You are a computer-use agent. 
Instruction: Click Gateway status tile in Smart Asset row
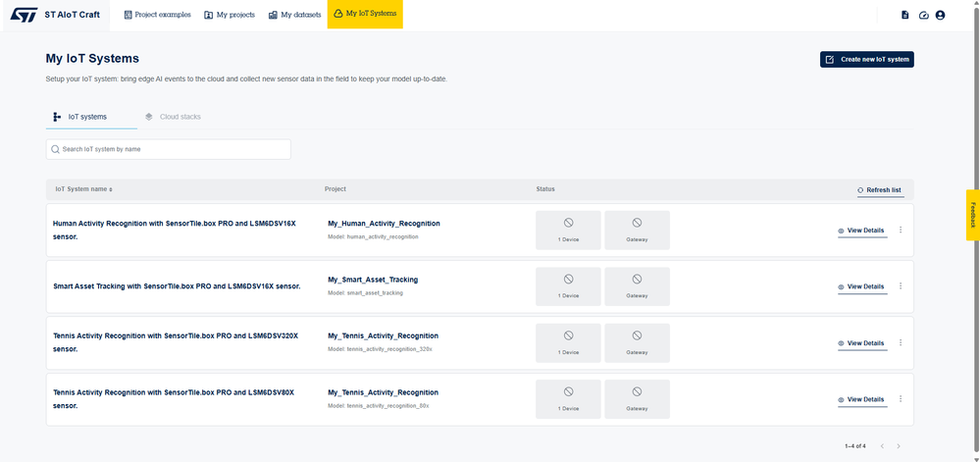click(x=637, y=286)
